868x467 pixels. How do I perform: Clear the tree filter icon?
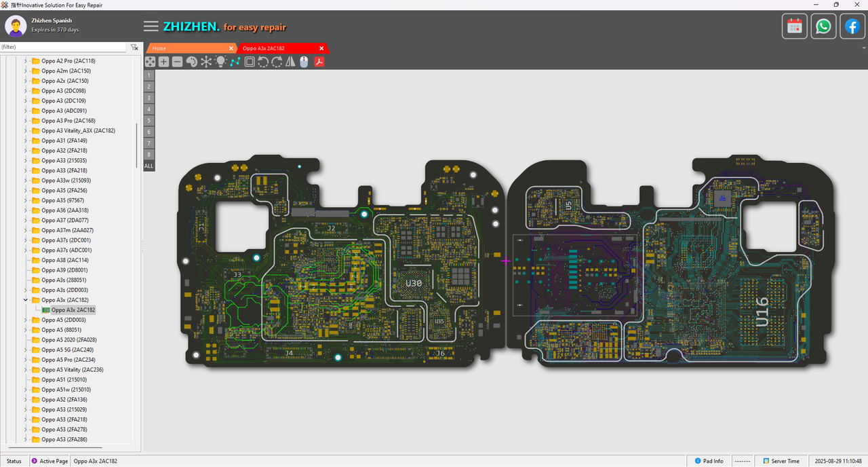pos(134,48)
